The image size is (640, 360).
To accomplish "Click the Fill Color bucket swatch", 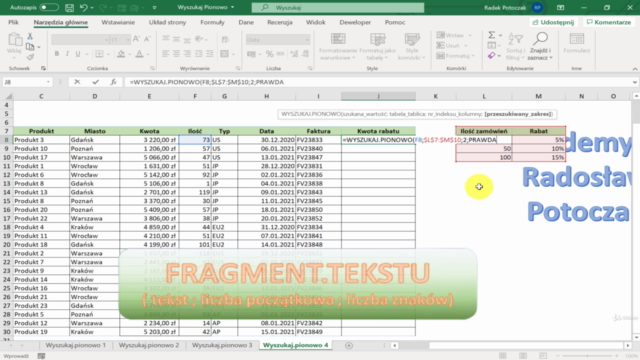I will pyautogui.click(x=121, y=54).
